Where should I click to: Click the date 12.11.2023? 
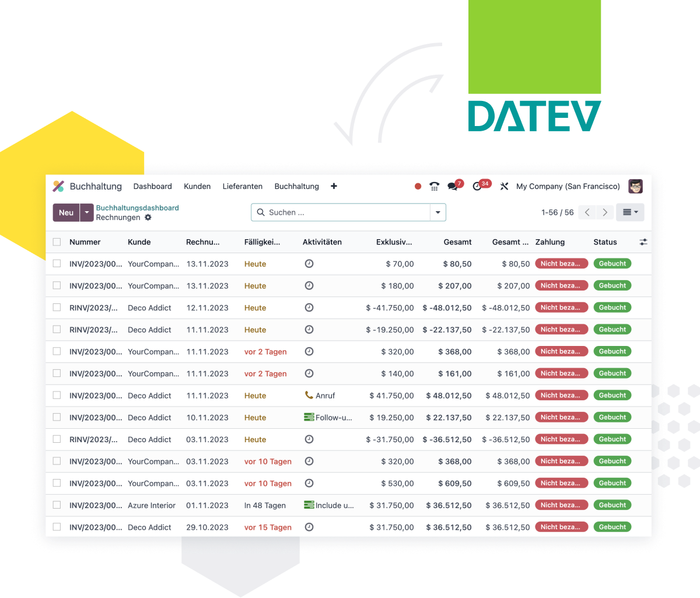click(x=208, y=307)
